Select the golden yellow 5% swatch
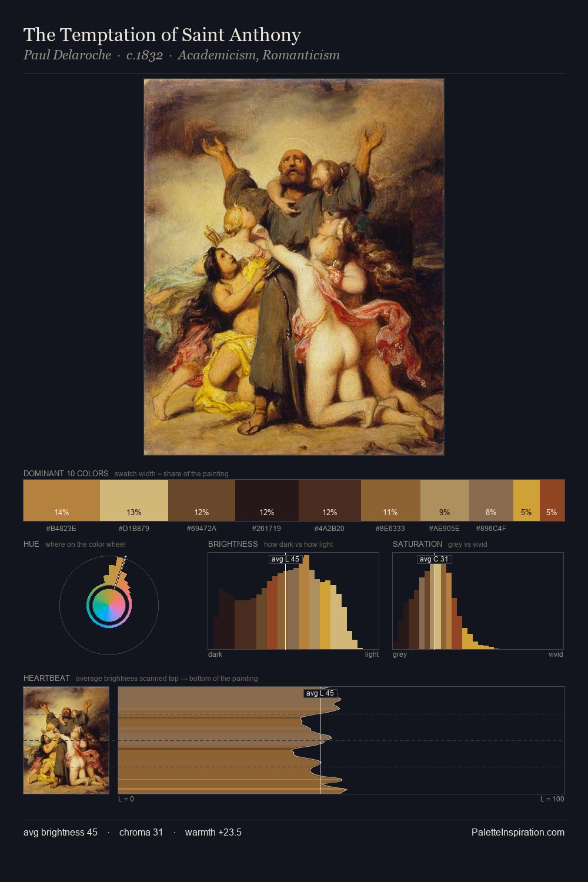The height and width of the screenshot is (882, 588). (x=526, y=500)
